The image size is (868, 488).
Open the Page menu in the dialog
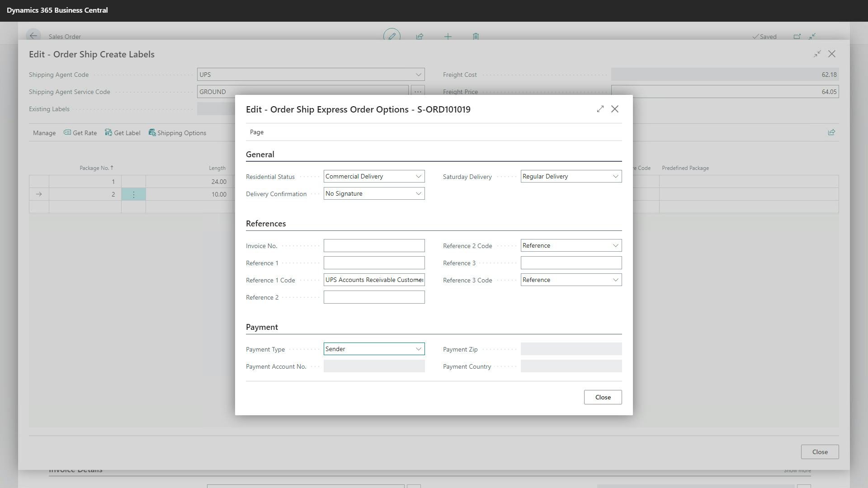coord(256,132)
